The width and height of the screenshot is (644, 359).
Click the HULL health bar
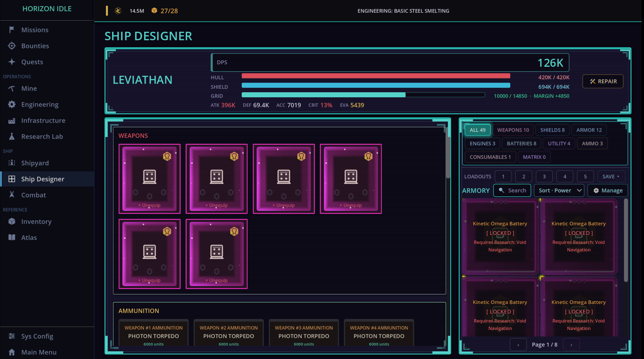(x=376, y=76)
